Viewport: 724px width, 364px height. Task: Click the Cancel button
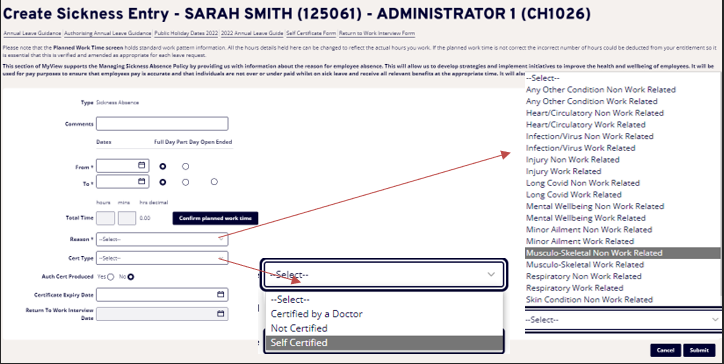pos(665,350)
